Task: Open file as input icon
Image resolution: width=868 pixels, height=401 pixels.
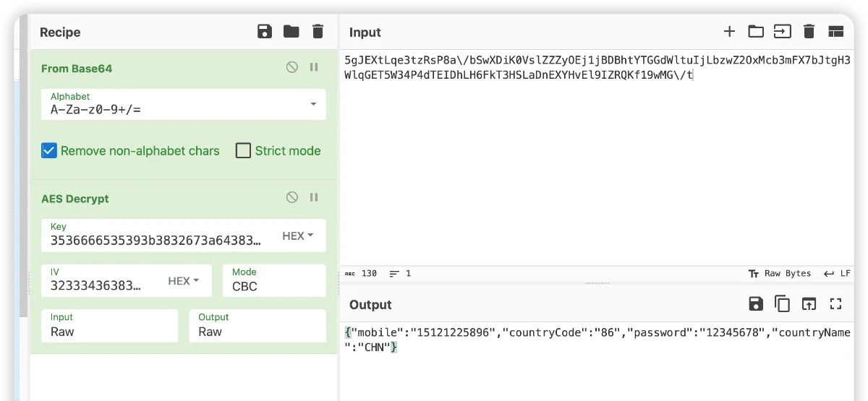Action: click(x=783, y=31)
